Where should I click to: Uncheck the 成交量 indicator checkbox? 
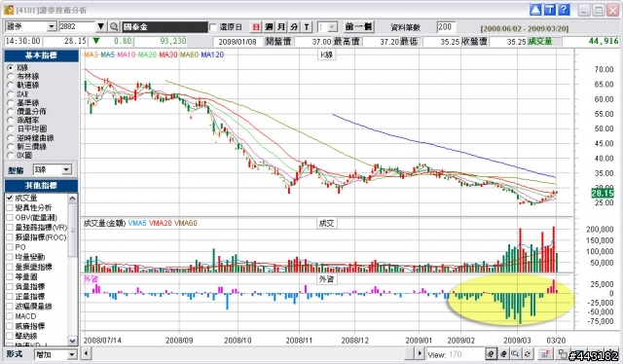point(10,198)
